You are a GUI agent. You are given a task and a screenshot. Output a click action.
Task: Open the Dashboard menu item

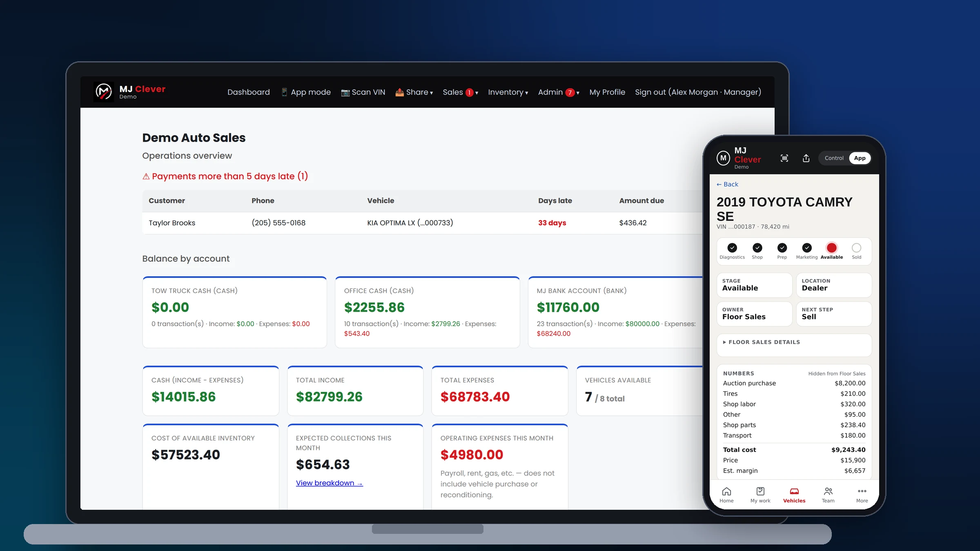pyautogui.click(x=249, y=92)
